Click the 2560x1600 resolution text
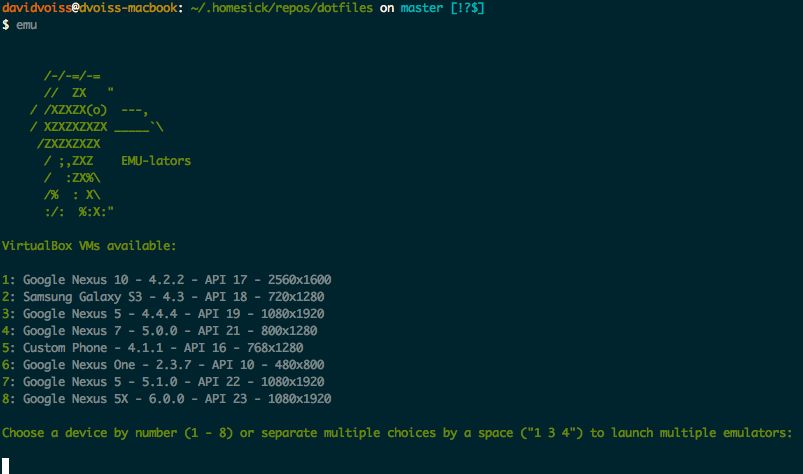Screen dimensions: 803x474 coord(300,280)
